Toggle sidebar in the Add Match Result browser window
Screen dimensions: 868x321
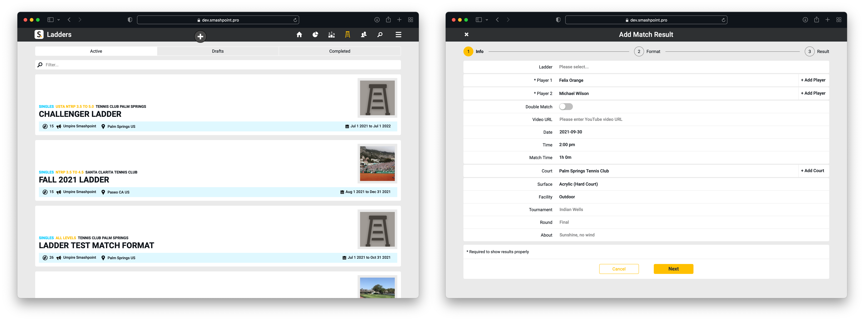tap(479, 20)
